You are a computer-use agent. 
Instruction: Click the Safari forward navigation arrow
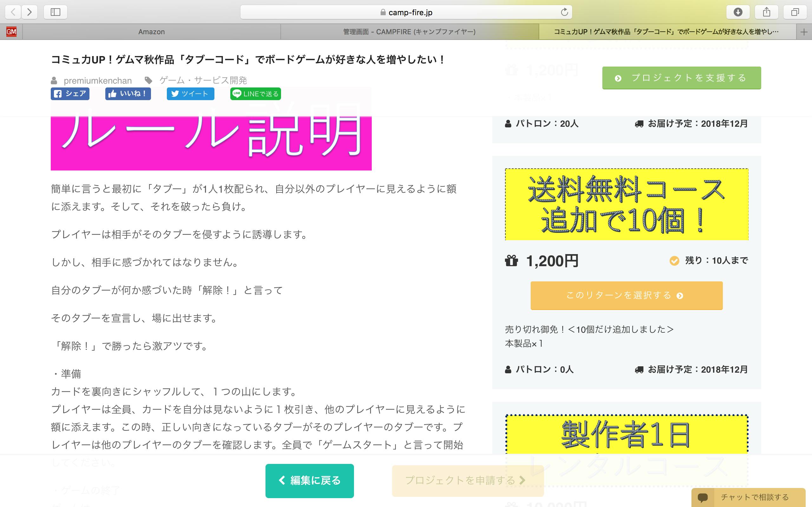[29, 12]
